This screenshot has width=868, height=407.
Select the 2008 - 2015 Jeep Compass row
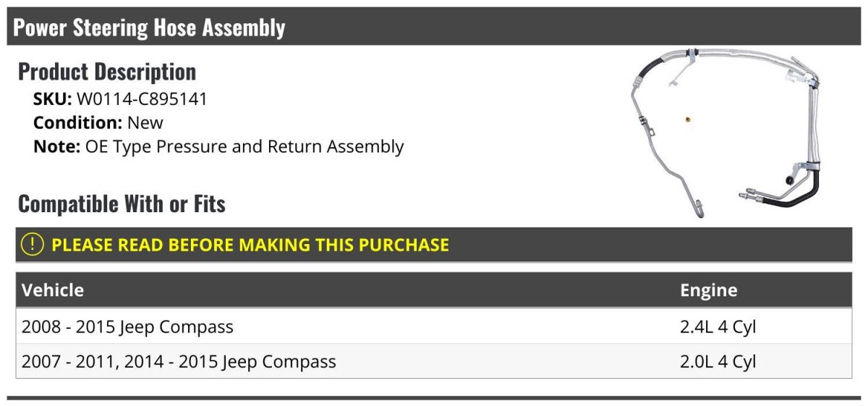(x=434, y=327)
